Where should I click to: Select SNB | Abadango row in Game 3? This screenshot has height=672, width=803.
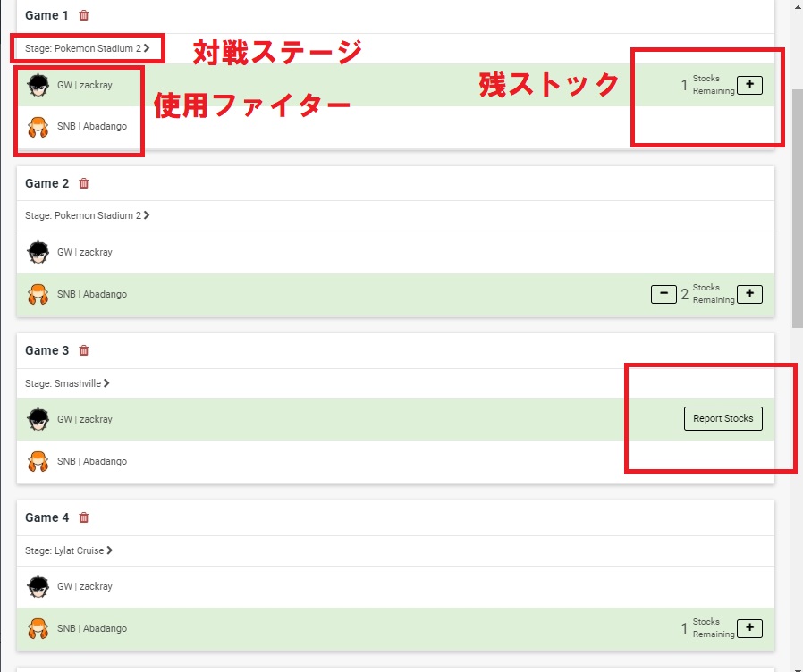[x=395, y=462]
